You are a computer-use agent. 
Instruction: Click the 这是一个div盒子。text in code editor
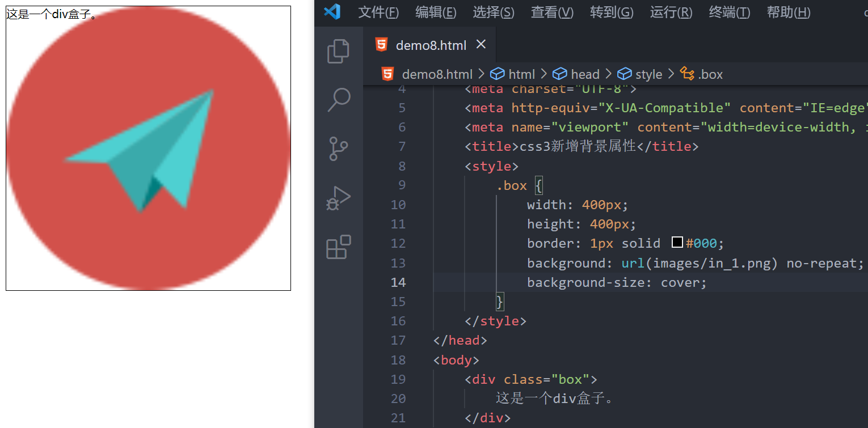click(x=555, y=399)
